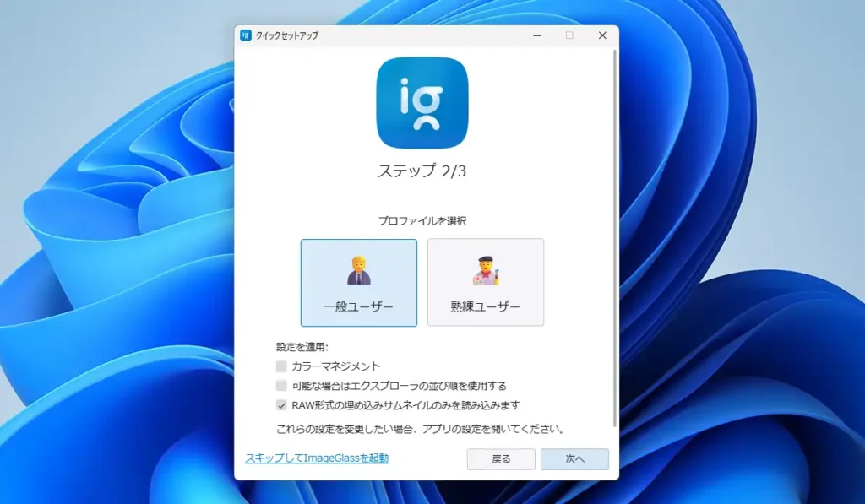Select the 熟練ユーザー profile card
This screenshot has height=504, width=865.
[x=486, y=282]
